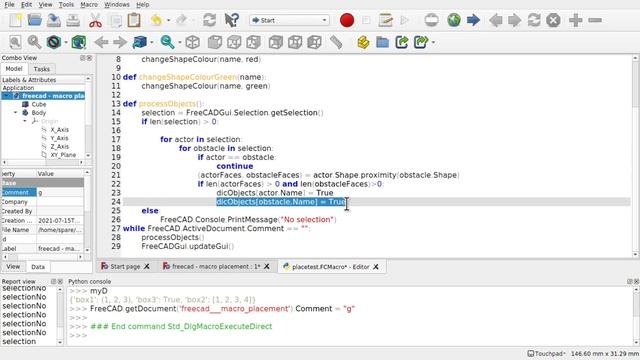This screenshot has width=640, height=360.
Task: Open the File menu
Action: point(9,4)
